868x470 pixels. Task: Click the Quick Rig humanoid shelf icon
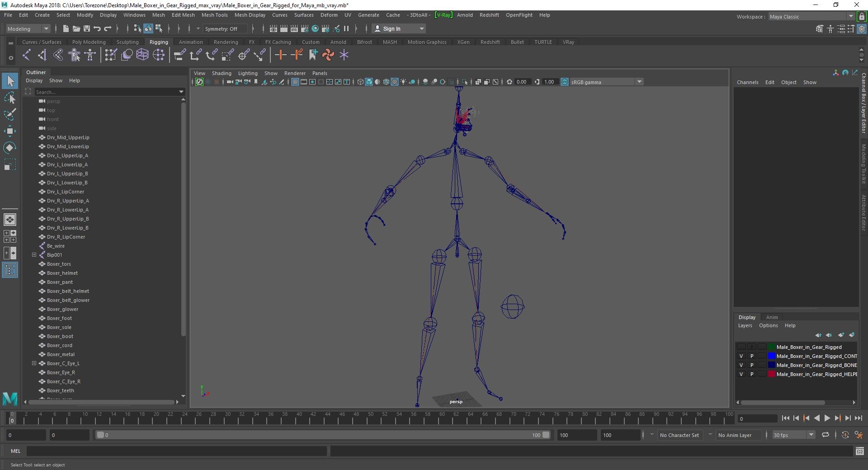click(x=75, y=55)
